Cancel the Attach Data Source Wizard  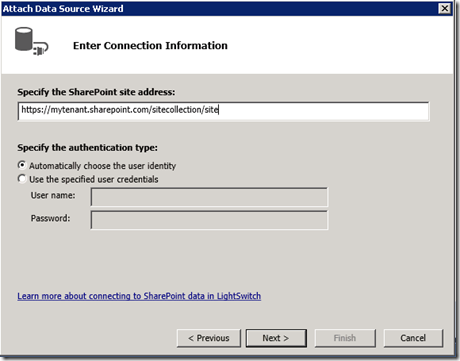(413, 338)
